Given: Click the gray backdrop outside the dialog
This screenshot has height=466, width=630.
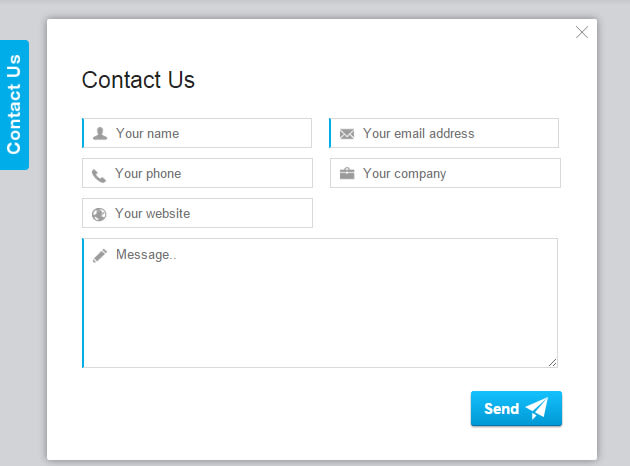Looking at the screenshot, I should [x=612, y=250].
